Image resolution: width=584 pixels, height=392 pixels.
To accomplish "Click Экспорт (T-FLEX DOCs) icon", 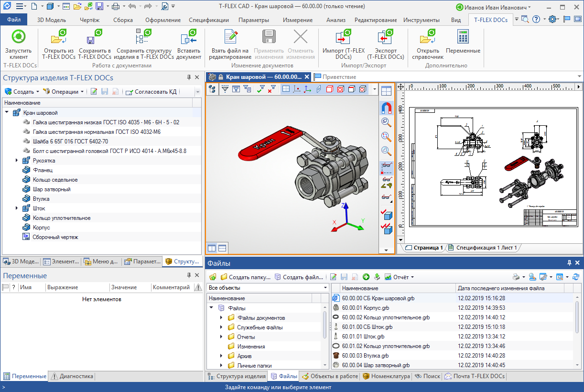I will pos(385,37).
